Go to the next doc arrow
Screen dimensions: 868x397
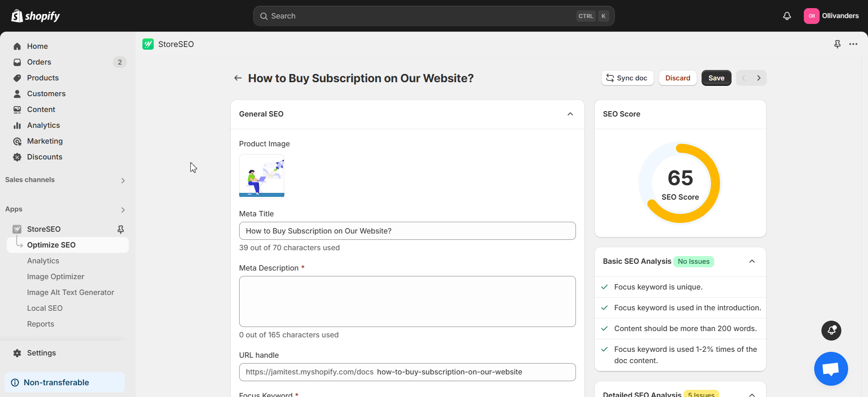pos(759,78)
